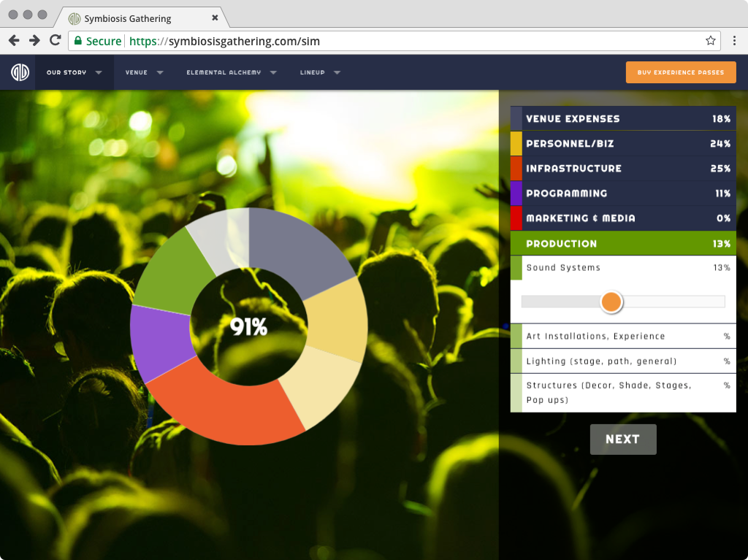Screen dimensions: 748x560
Task: Click the 91% total in donut center
Action: pos(248,327)
